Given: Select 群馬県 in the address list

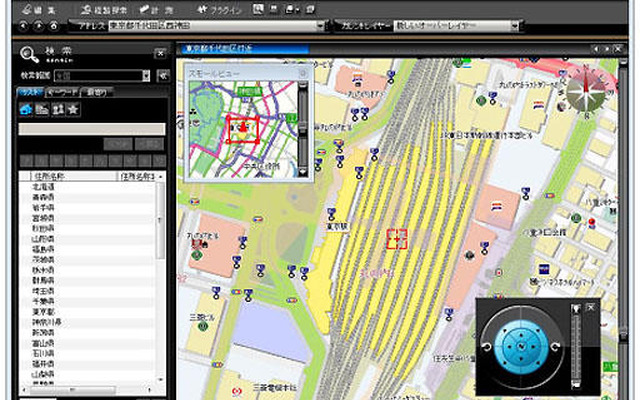Looking at the screenshot, I should click(43, 280).
